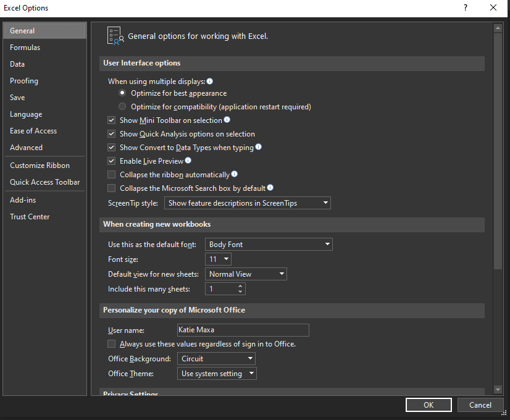Click info icon beside Enable Live Preview
This screenshot has width=510, height=420.
coord(188,161)
